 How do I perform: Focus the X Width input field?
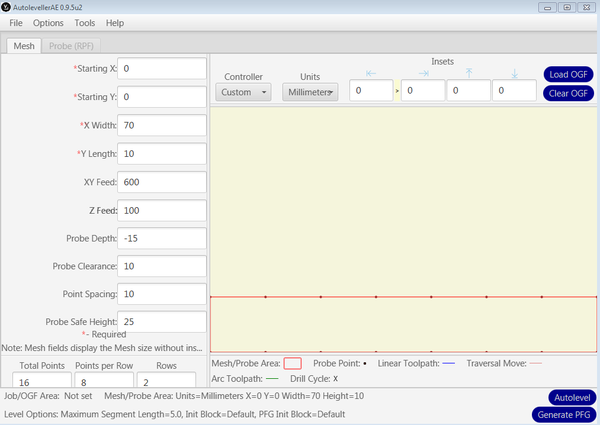click(x=162, y=126)
